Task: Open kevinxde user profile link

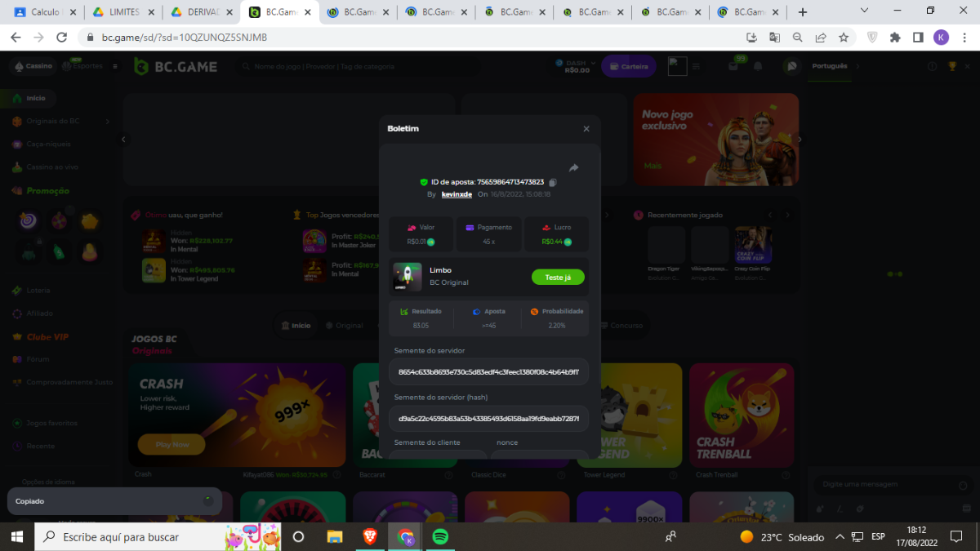Action: [457, 194]
